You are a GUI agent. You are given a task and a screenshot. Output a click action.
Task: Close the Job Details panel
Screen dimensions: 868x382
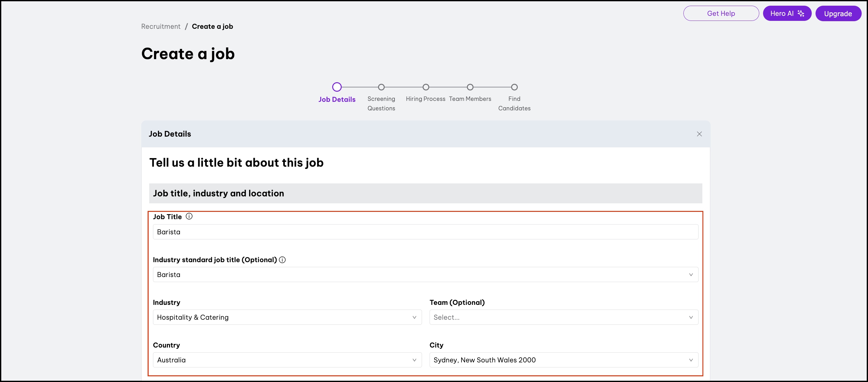click(699, 134)
